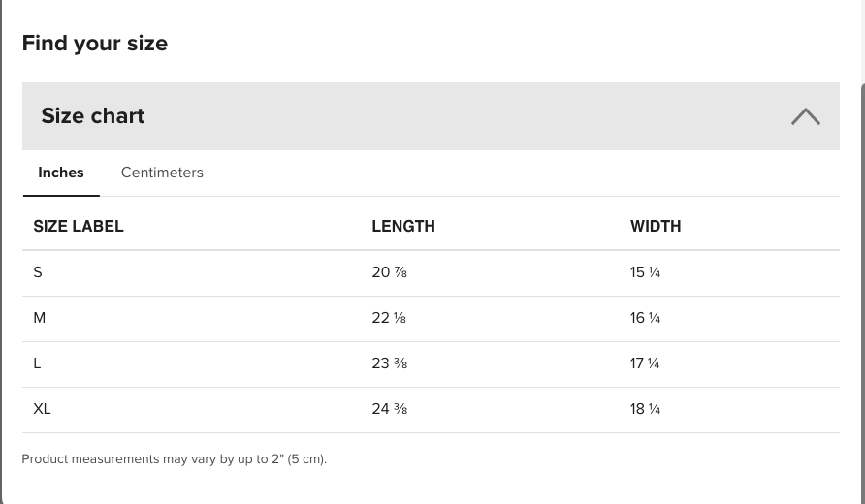Select the M size row label

[x=39, y=318]
